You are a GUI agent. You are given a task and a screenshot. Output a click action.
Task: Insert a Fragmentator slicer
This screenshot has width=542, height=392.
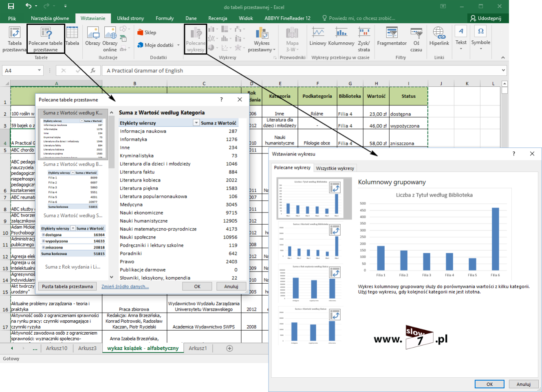pyautogui.click(x=392, y=36)
